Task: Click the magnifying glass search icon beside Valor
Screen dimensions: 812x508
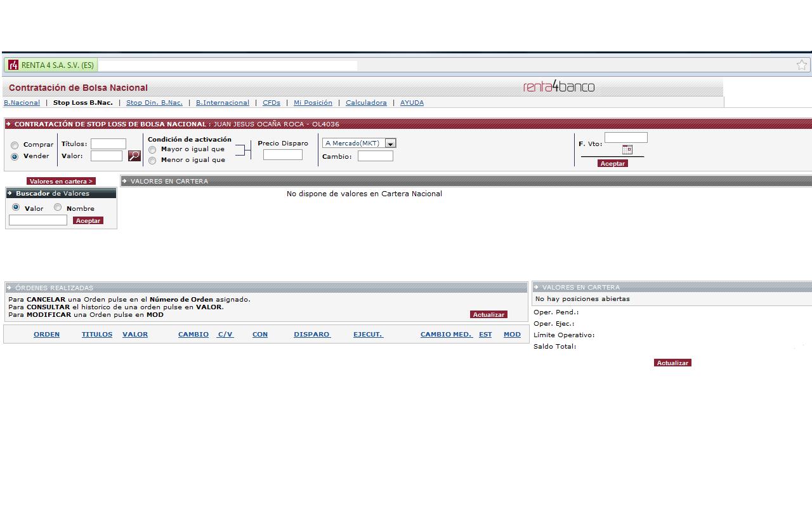Action: [x=134, y=156]
